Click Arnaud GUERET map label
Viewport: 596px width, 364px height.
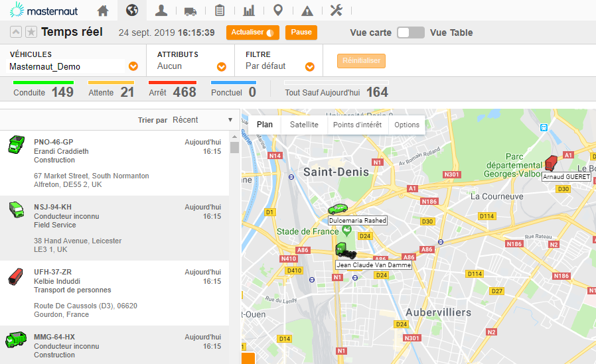click(x=566, y=177)
